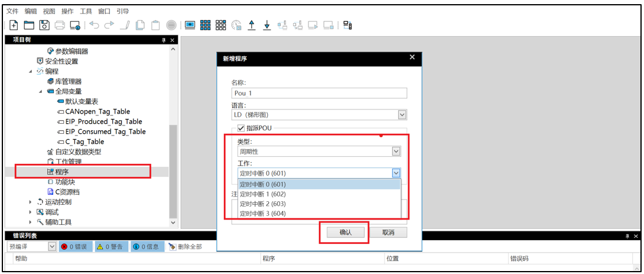
Task: Click the download arrow toolbar icon
Action: point(266,25)
